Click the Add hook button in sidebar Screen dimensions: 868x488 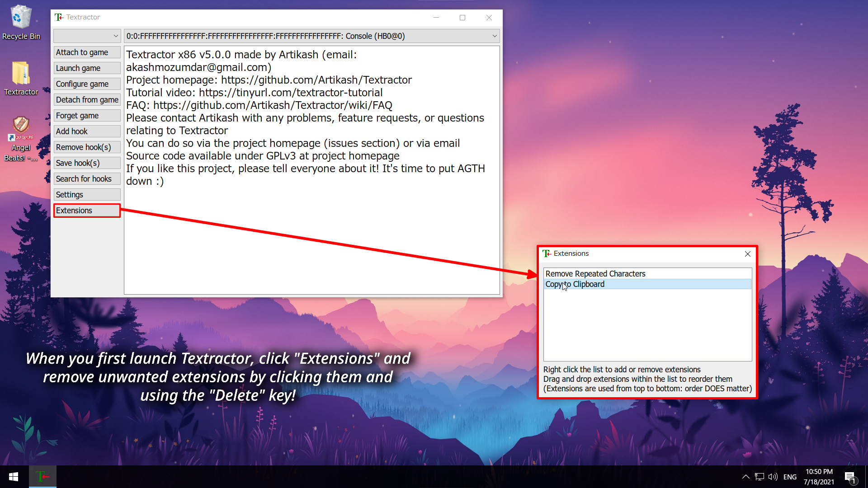[86, 131]
